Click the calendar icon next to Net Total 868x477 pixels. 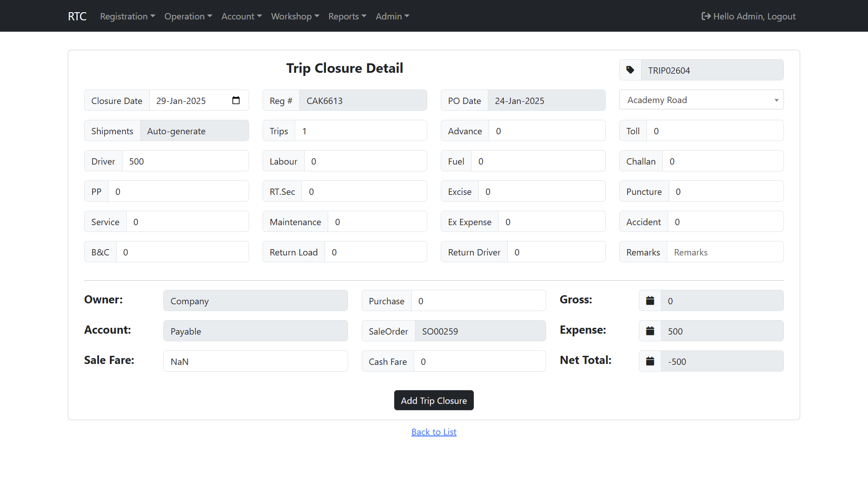click(650, 361)
